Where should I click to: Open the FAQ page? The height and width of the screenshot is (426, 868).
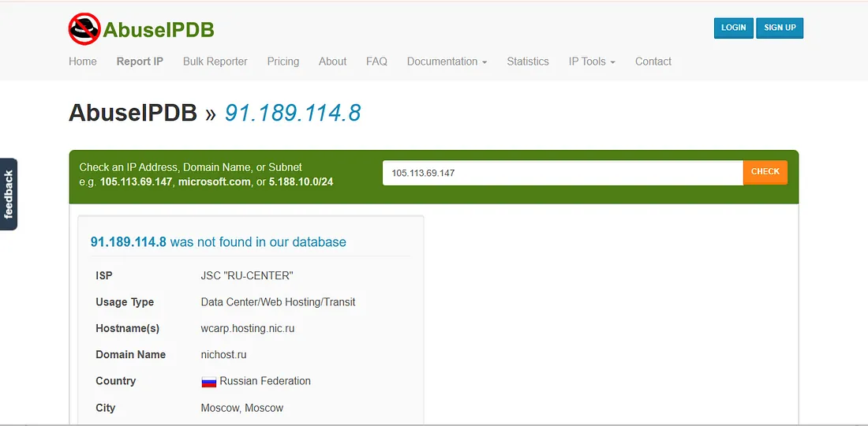[x=376, y=62]
